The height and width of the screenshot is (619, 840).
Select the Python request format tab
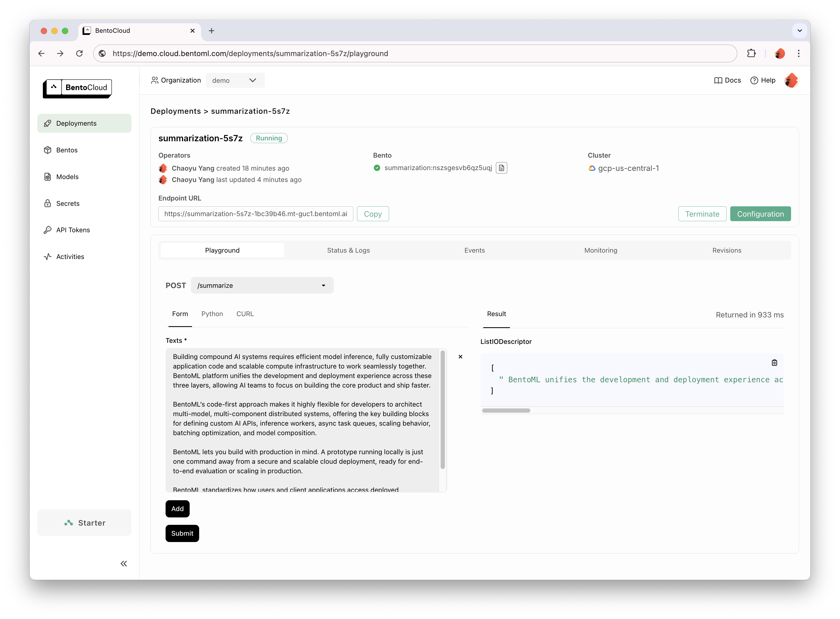click(x=212, y=314)
